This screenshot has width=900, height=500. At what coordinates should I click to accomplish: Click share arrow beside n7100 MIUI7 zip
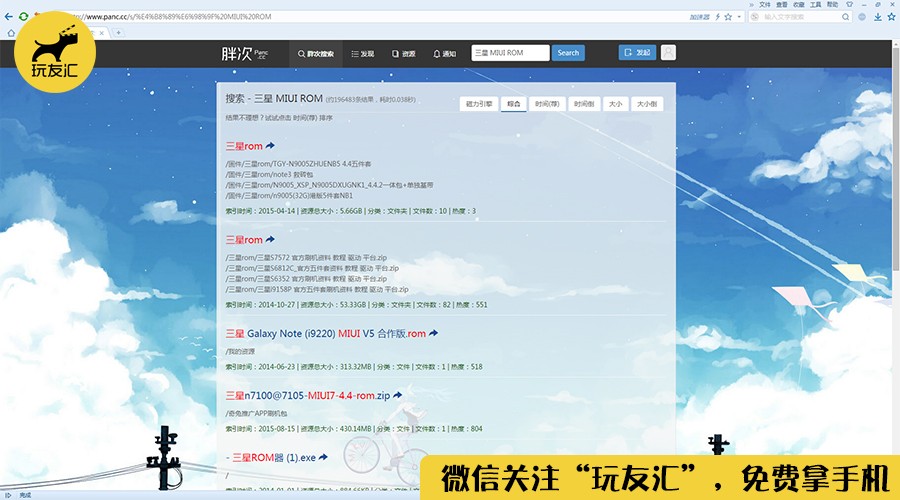pyautogui.click(x=398, y=395)
